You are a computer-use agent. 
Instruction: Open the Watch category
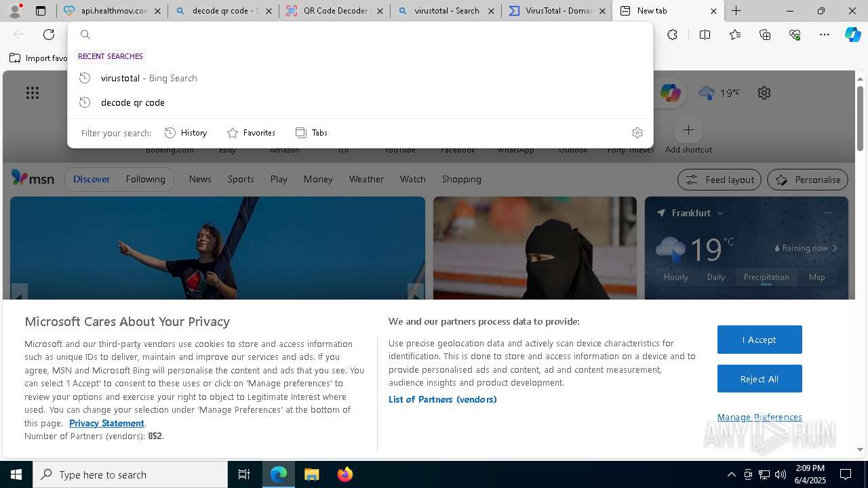(412, 179)
